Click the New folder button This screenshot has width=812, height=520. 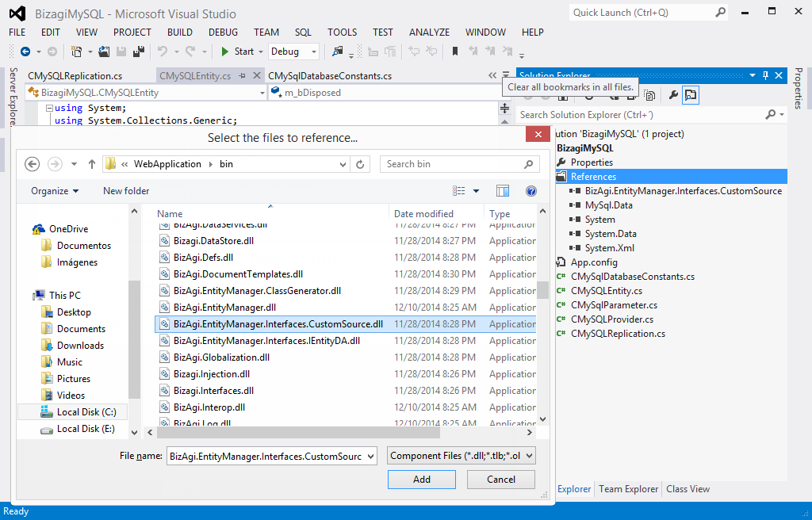[126, 191]
